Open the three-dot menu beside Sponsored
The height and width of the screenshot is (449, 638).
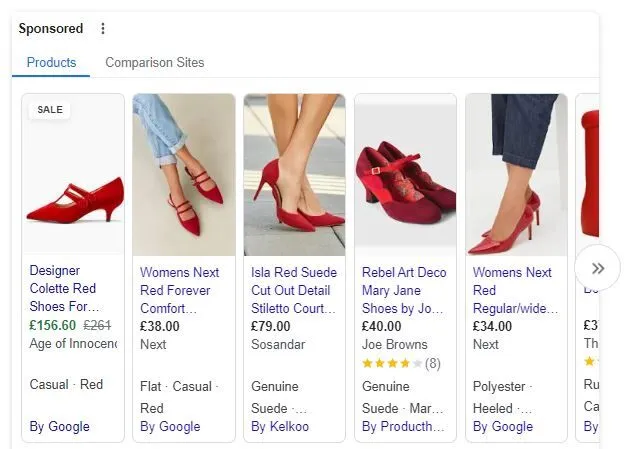103,28
